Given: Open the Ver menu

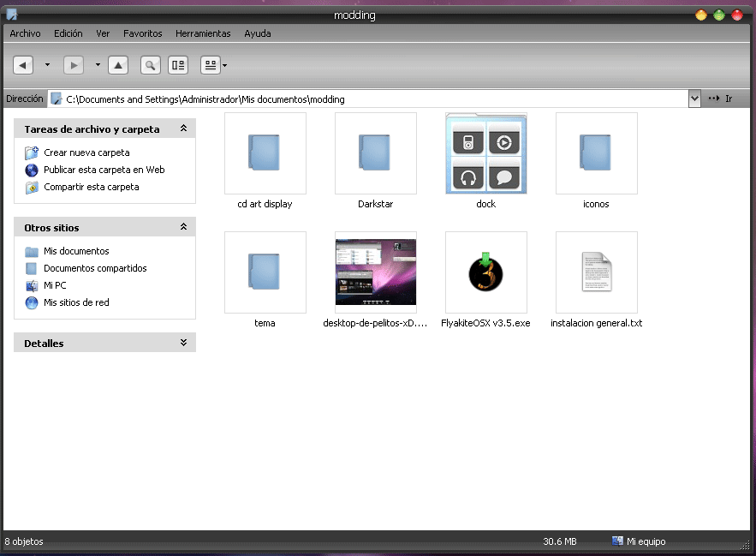Looking at the screenshot, I should pos(103,33).
